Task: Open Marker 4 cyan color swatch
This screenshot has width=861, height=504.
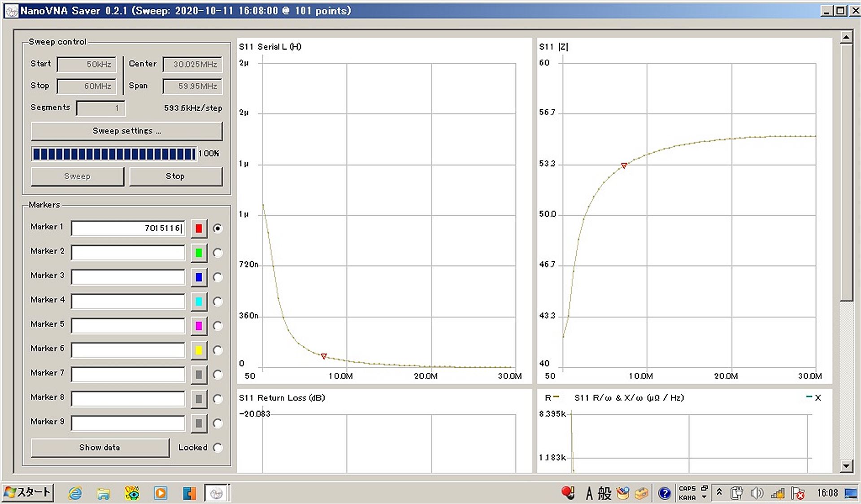Action: [199, 302]
